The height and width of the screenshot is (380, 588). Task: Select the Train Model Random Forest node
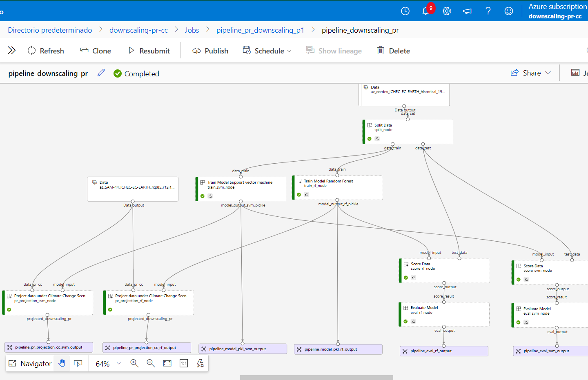pos(338,187)
